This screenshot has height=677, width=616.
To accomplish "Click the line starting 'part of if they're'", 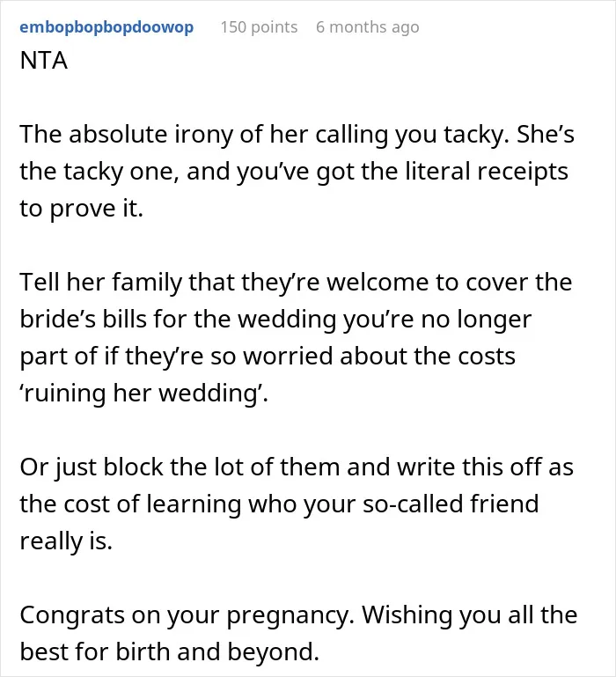I will [268, 357].
